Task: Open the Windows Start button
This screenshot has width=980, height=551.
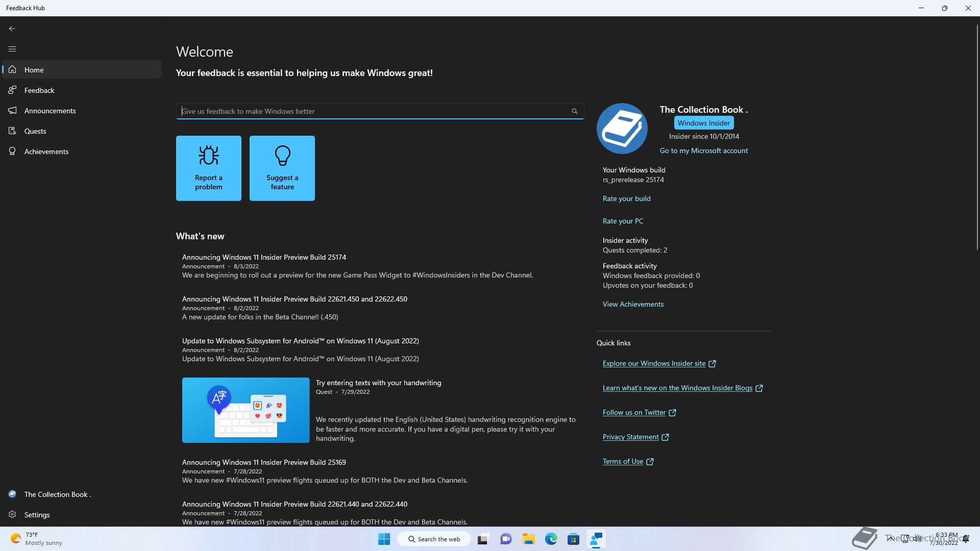Action: click(384, 539)
